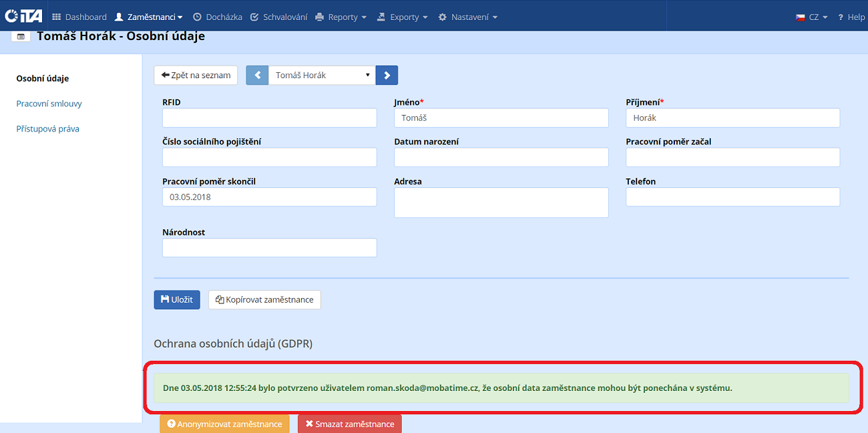The image size is (868, 433).
Task: Open the Tomáš Horák employee selector
Action: (322, 76)
